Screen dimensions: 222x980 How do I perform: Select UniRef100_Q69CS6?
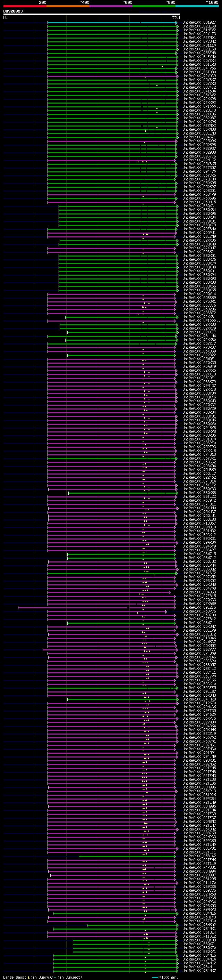pos(199,886)
